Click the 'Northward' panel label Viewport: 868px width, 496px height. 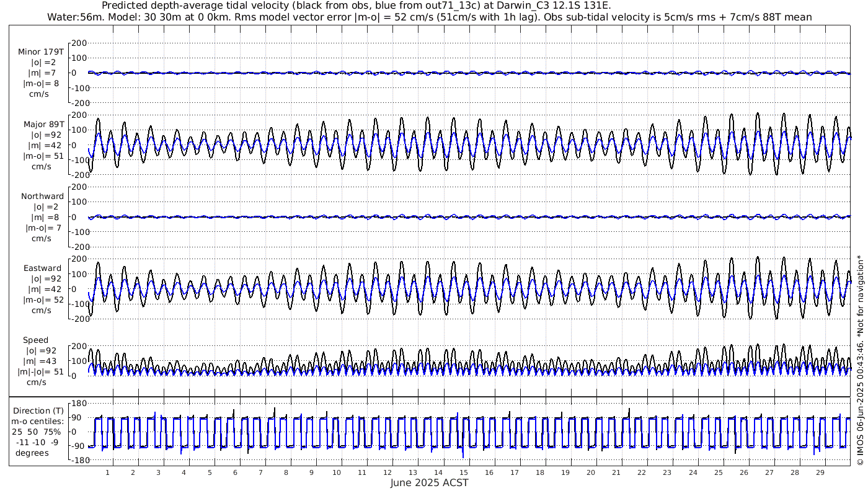click(x=42, y=196)
